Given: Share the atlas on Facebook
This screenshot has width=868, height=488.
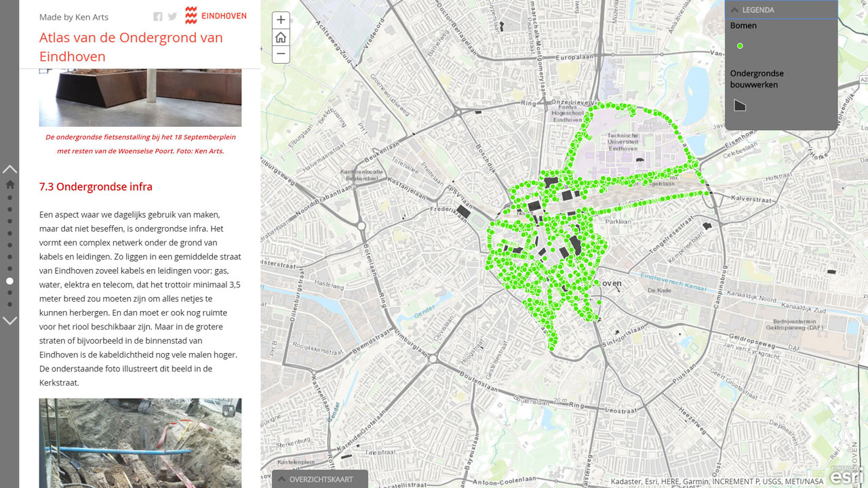Looking at the screenshot, I should point(157,17).
